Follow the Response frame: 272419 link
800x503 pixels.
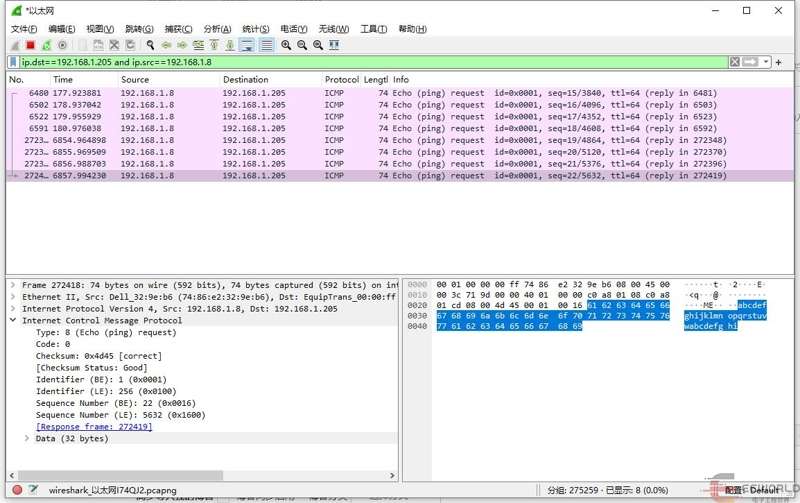pyautogui.click(x=94, y=427)
